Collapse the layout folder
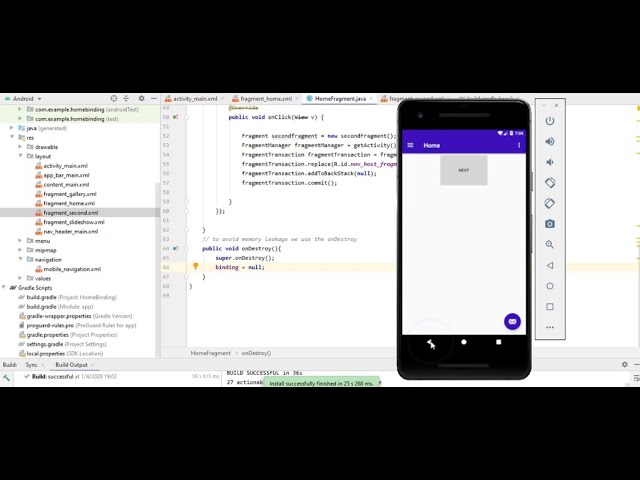Image resolution: width=640 pixels, height=480 pixels. [20, 156]
